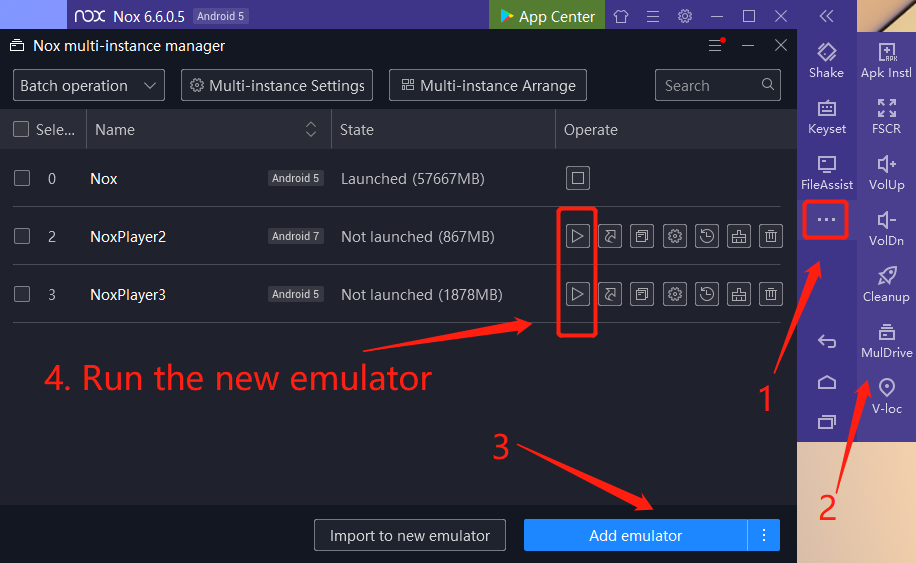Start the NoxPlayer3 emulator
Screen dimensions: 916x563
[578, 294]
